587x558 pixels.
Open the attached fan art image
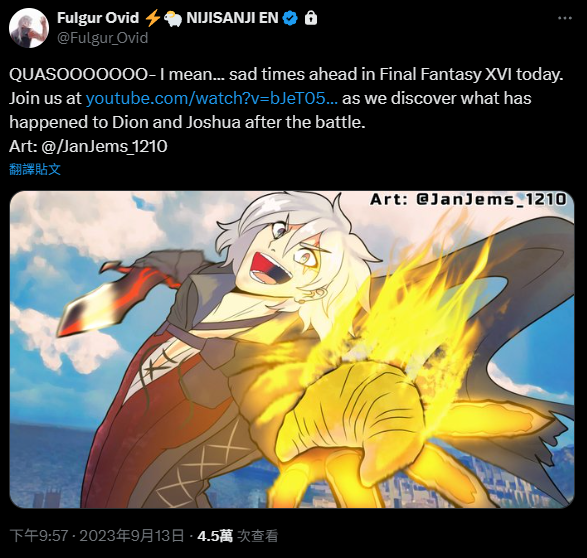292,350
